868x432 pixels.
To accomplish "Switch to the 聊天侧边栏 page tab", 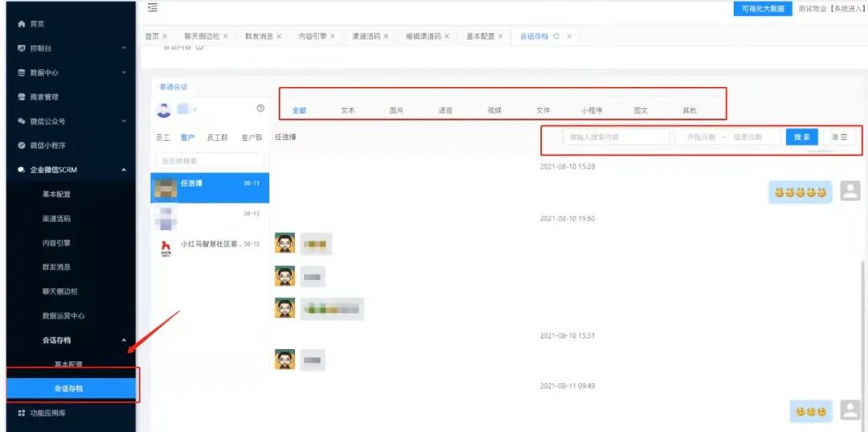I will tap(202, 36).
